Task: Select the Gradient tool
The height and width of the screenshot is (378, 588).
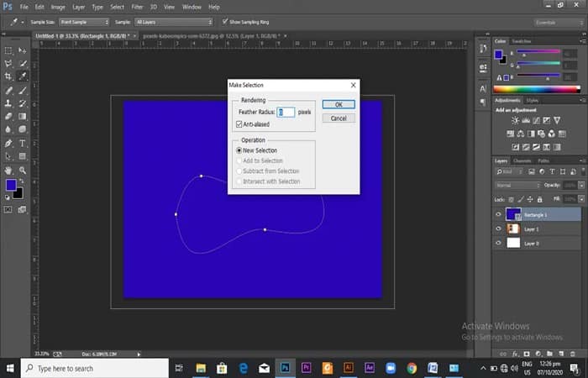Action: point(23,116)
